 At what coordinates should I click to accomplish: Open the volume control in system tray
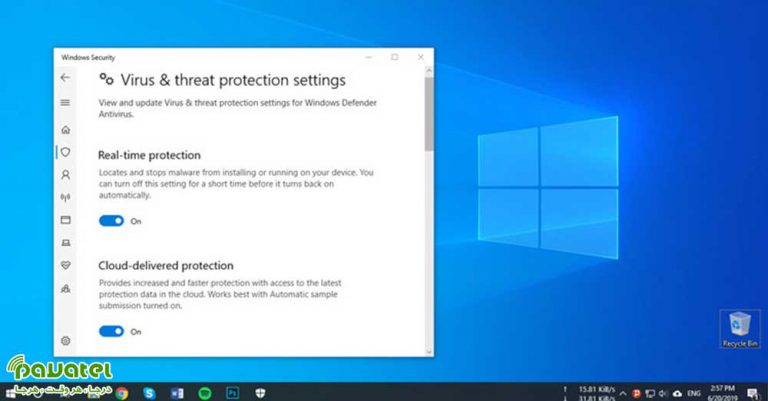[663, 393]
